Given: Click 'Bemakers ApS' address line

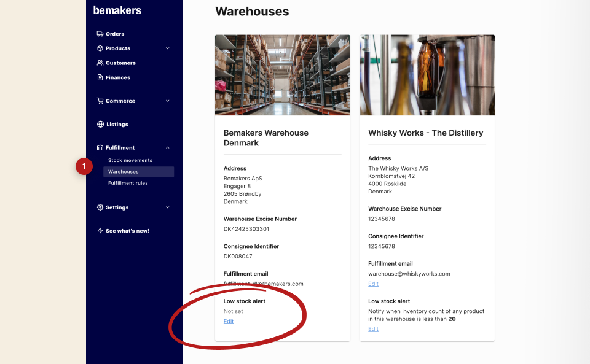Looking at the screenshot, I should pyautogui.click(x=243, y=179).
